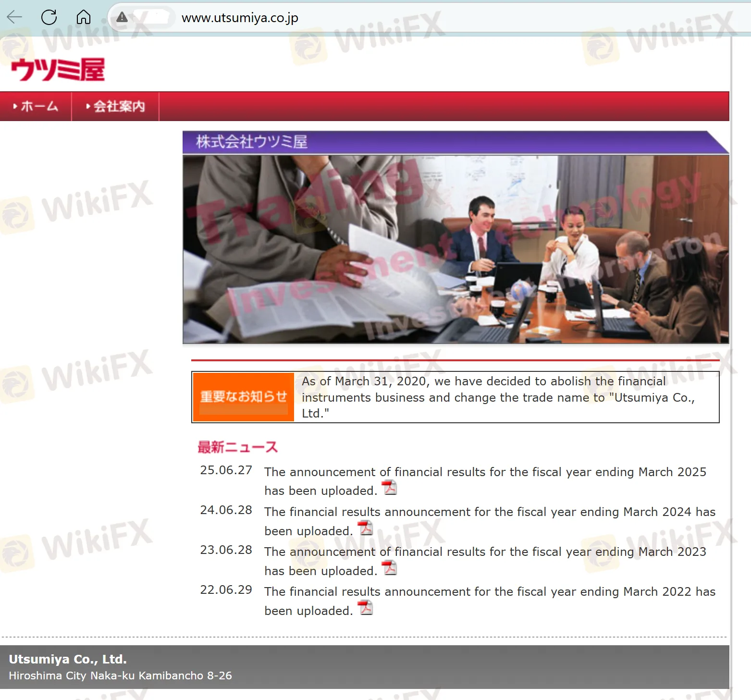751x700 pixels.
Task: Open the 23.06.28 PDF icon
Action: point(389,568)
